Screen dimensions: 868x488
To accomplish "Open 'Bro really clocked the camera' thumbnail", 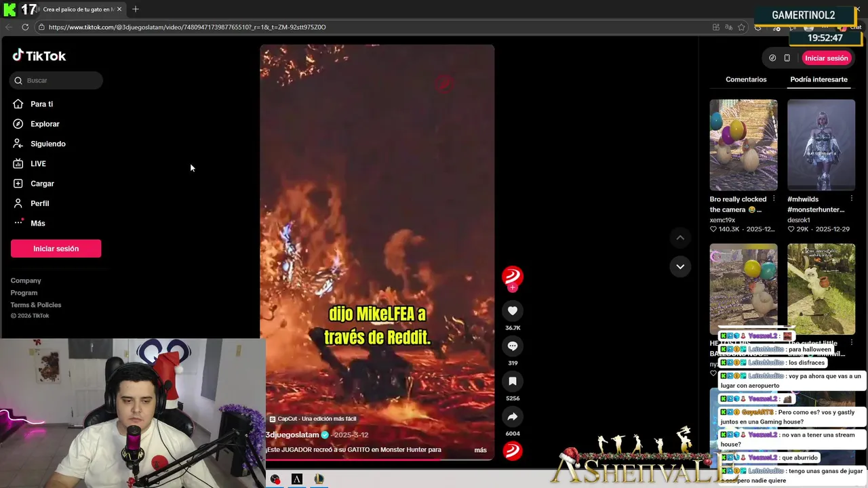I will click(743, 145).
